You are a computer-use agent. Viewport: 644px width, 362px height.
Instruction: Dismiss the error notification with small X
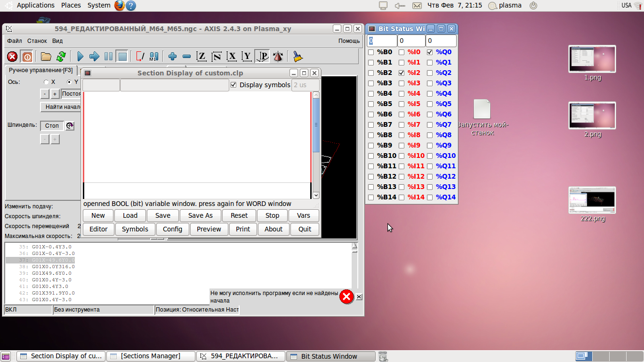(359, 296)
